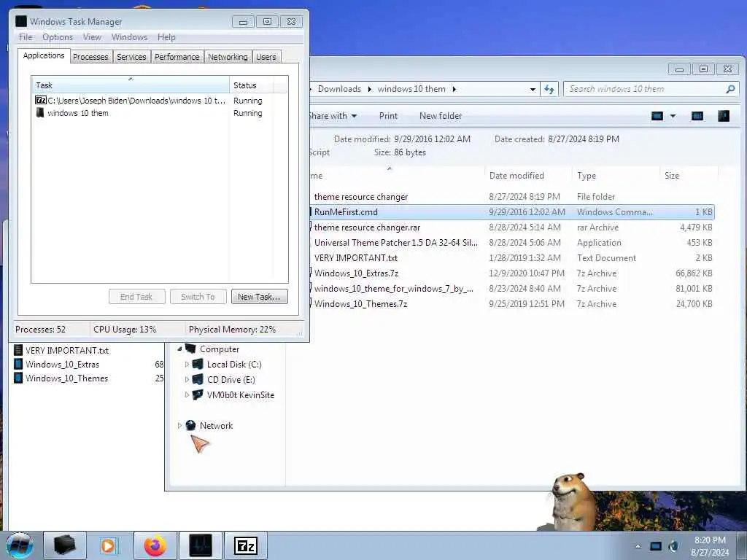The width and height of the screenshot is (747, 560).
Task: Click the Explorer help icon
Action: coord(724,116)
